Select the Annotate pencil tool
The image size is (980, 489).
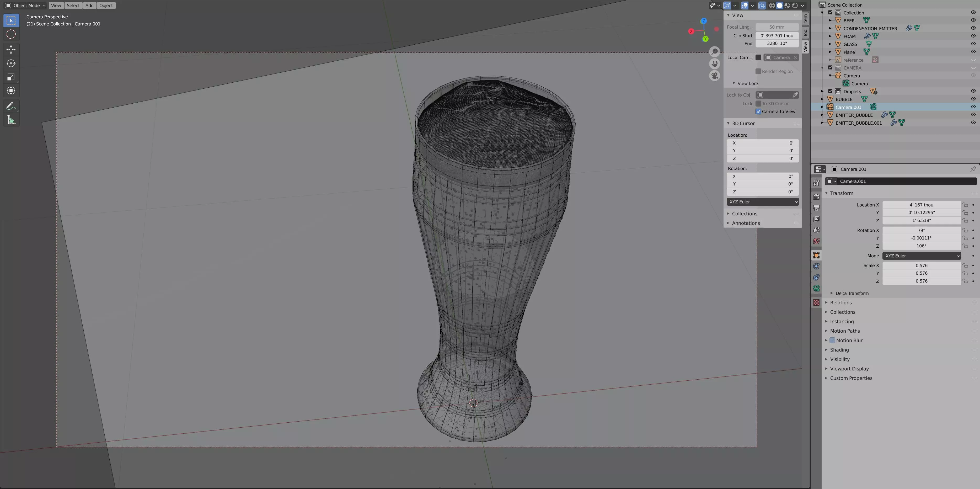(11, 106)
